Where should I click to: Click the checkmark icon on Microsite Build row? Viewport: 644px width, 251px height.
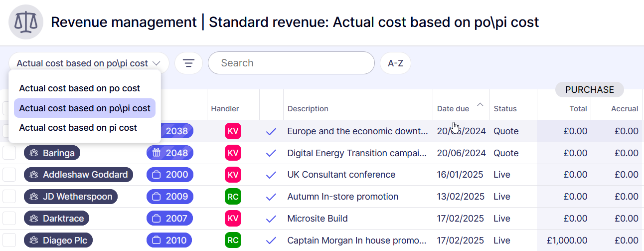[x=271, y=219]
